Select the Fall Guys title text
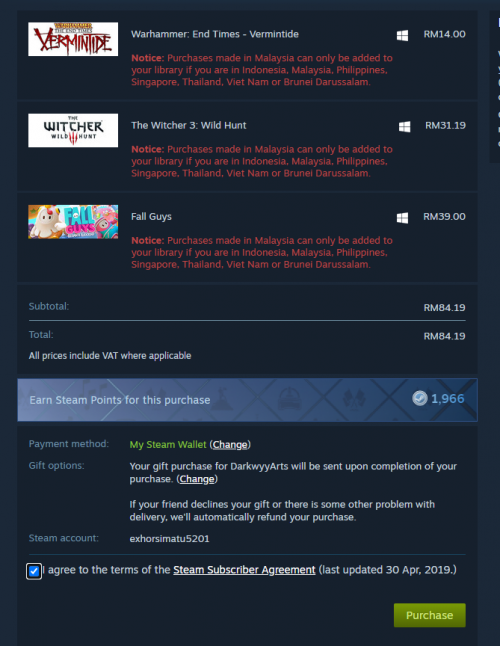 coord(151,217)
